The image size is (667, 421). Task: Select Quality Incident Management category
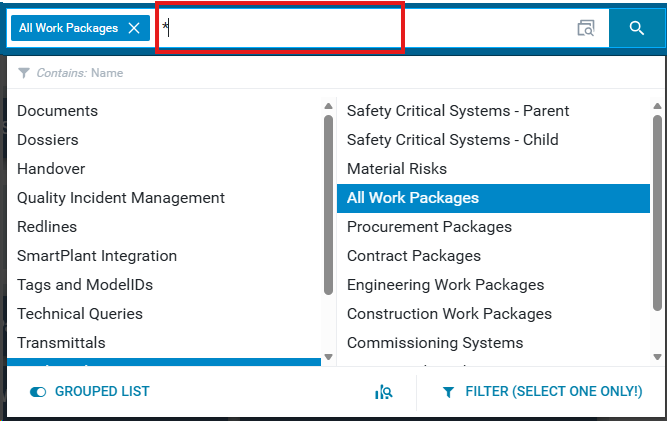tap(121, 198)
